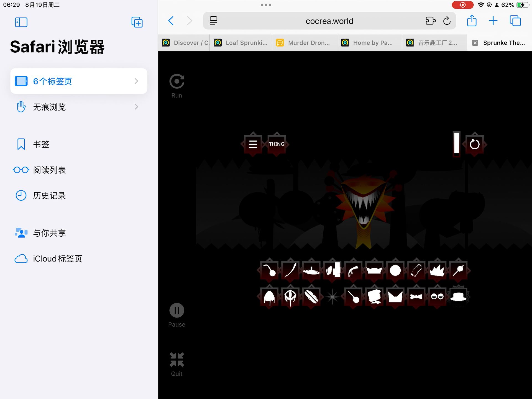Select the bow tie sound icon
Screen dimensions: 532x399
416,297
